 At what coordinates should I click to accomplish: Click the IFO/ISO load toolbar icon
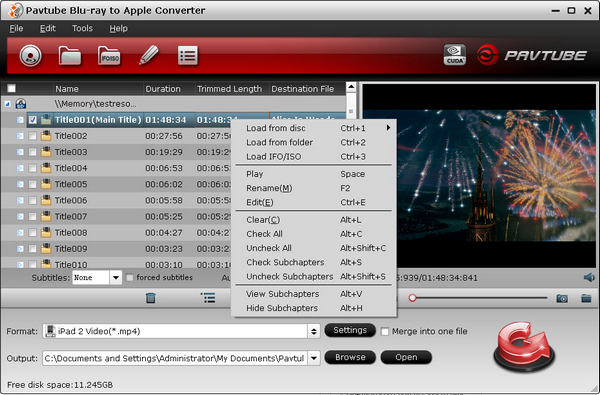(x=109, y=56)
